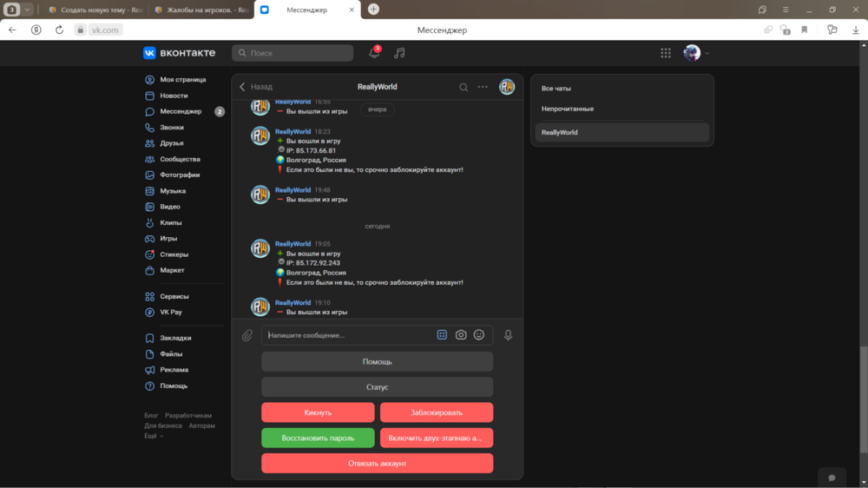Open Закладки in sidebar

coord(175,338)
